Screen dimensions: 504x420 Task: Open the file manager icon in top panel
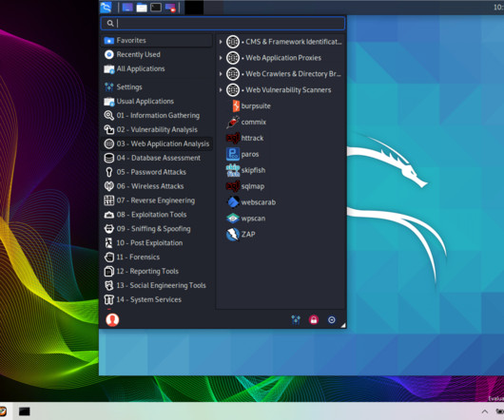pyautogui.click(x=142, y=7)
